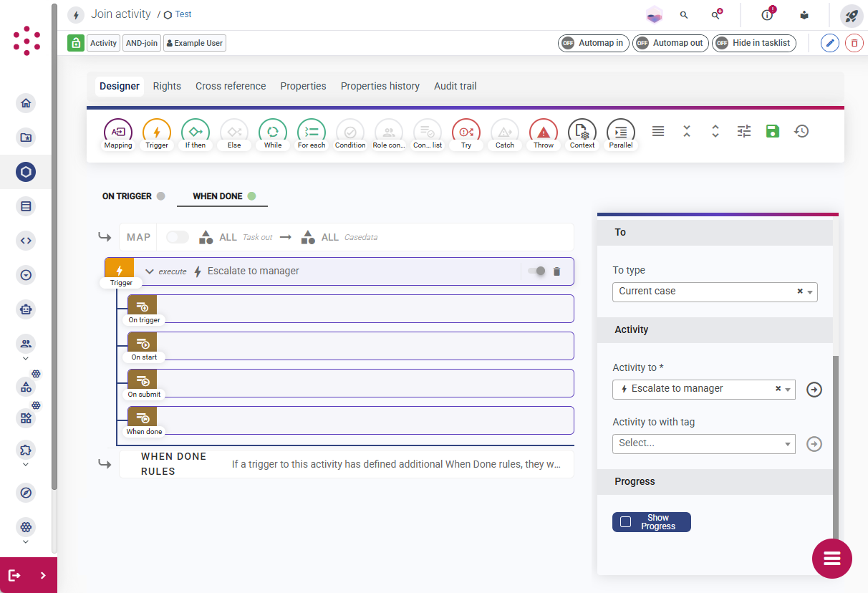Image resolution: width=868 pixels, height=593 pixels.
Task: Open the rocket icon at top right
Action: [852, 15]
